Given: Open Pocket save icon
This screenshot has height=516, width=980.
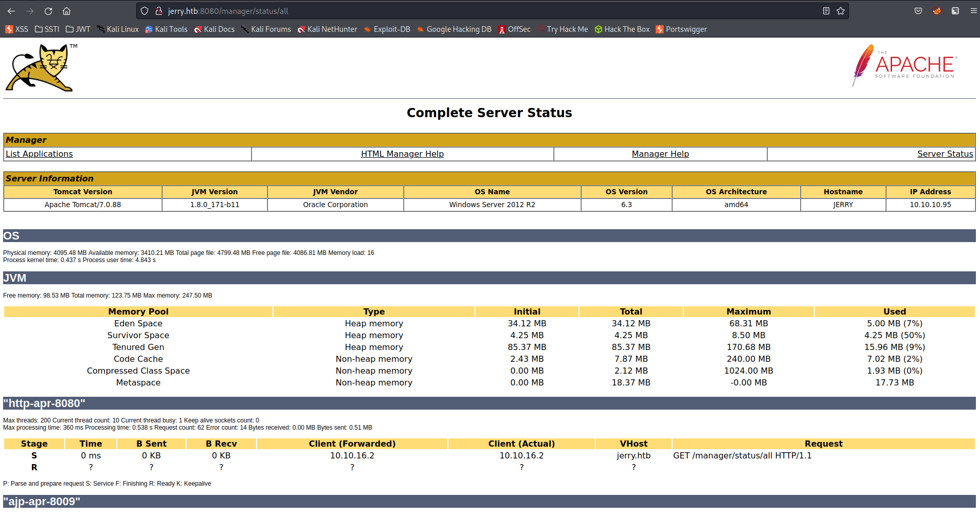Looking at the screenshot, I should [918, 11].
